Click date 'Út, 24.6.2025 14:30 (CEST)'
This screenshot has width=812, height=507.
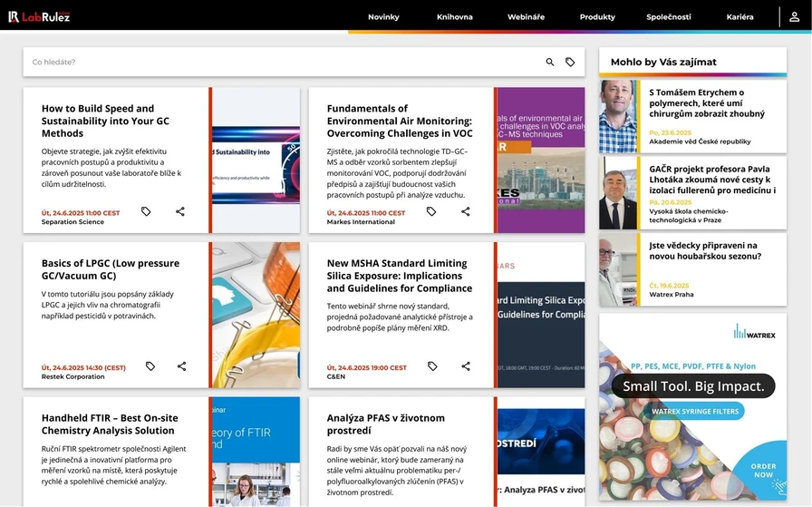[x=83, y=368]
